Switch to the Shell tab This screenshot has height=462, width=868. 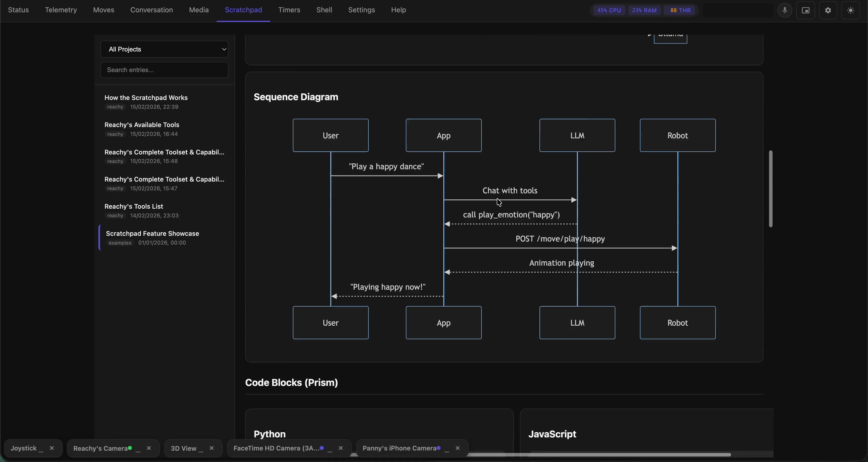[x=324, y=10]
